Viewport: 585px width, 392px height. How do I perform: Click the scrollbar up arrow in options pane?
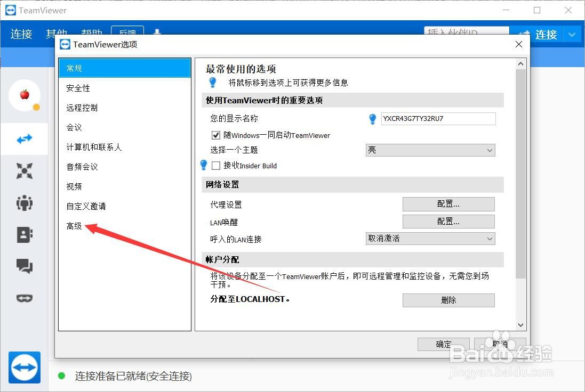521,64
